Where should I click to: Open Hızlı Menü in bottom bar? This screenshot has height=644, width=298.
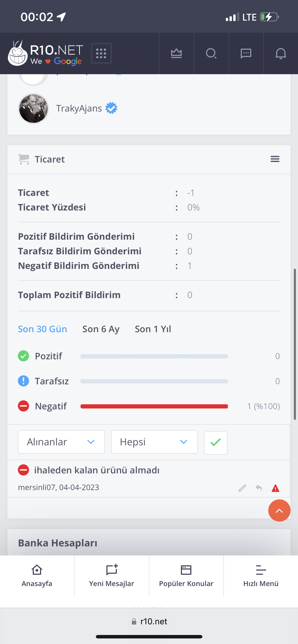[x=261, y=576]
